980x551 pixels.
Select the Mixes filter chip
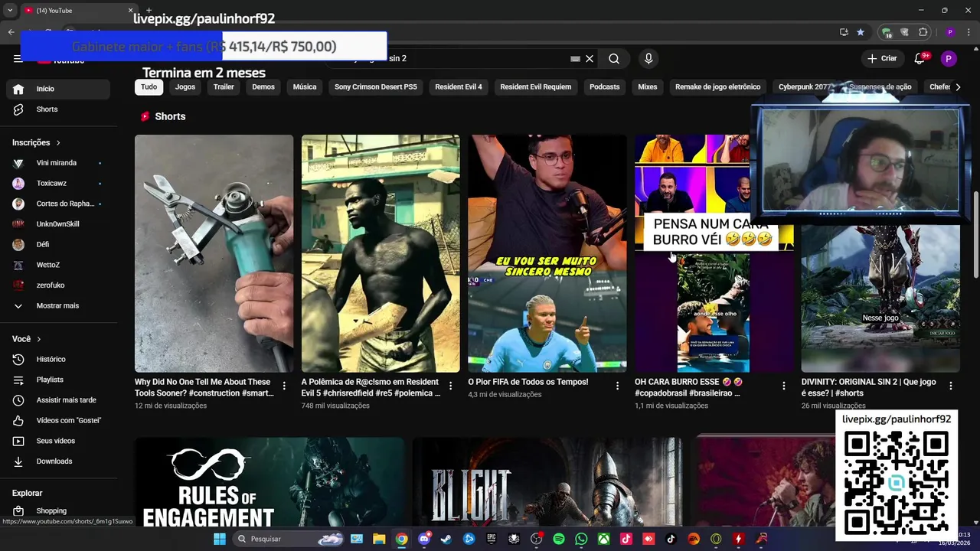(648, 87)
